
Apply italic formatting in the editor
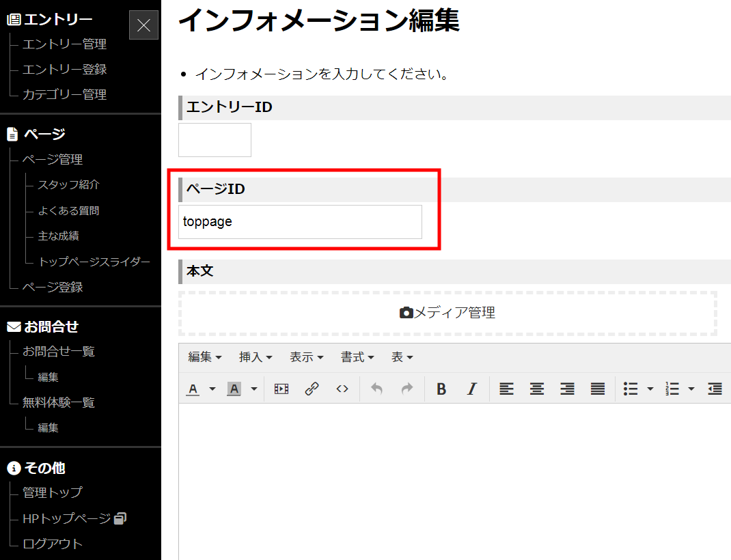point(471,389)
